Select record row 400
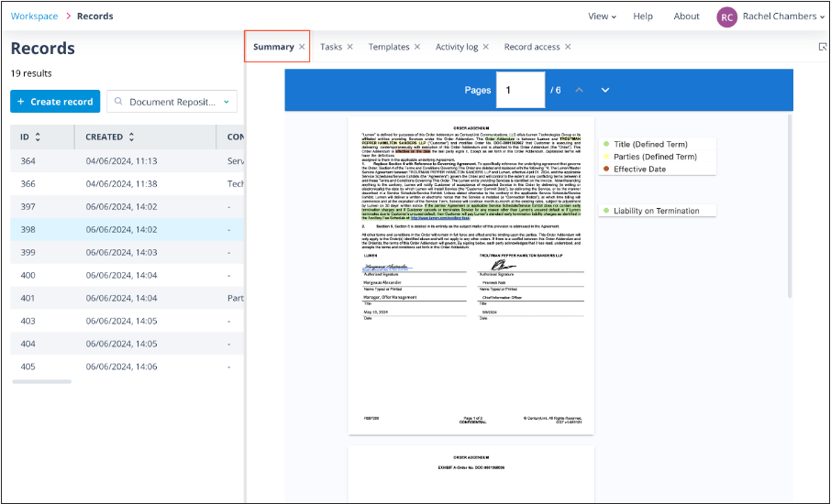The height and width of the screenshot is (504, 831). click(127, 275)
